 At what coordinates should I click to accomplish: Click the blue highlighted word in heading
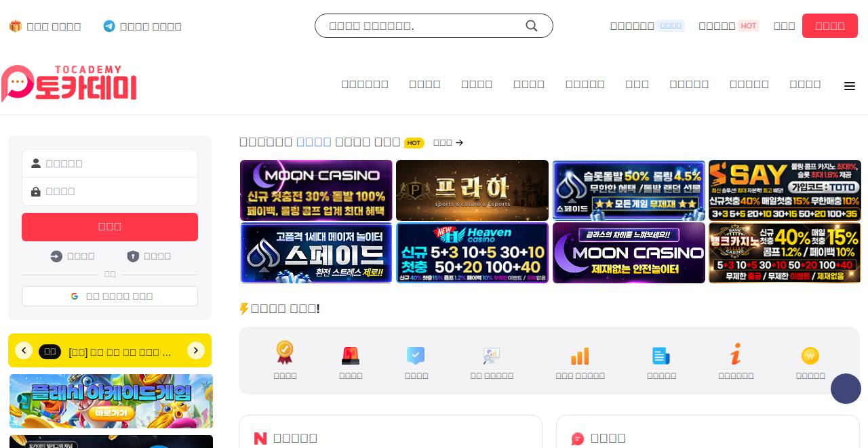click(314, 142)
